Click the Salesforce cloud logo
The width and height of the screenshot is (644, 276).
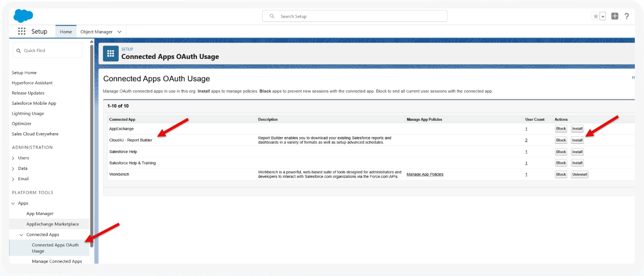23,16
